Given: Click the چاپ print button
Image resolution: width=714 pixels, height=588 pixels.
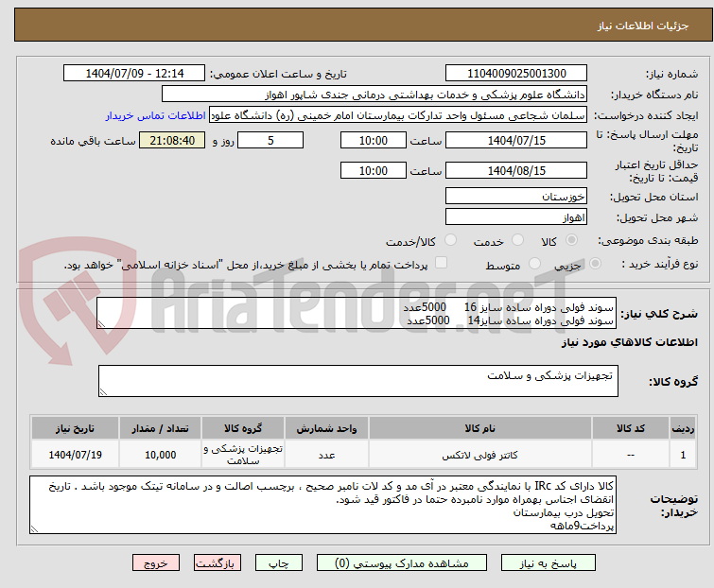Looking at the screenshot, I should click(x=279, y=563).
